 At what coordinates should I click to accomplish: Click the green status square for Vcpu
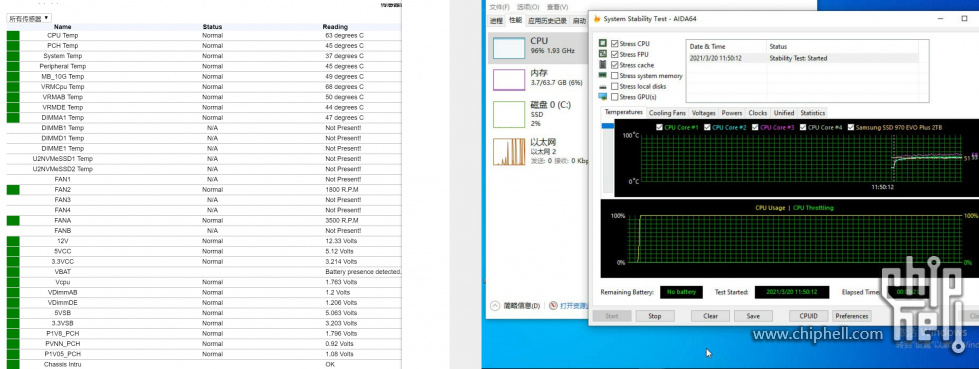(12, 282)
